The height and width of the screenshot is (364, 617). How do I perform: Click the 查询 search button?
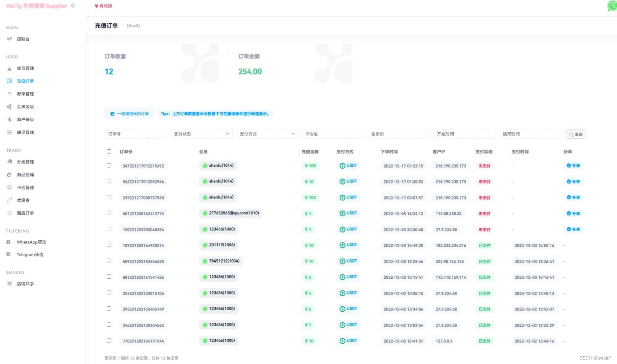(x=575, y=134)
